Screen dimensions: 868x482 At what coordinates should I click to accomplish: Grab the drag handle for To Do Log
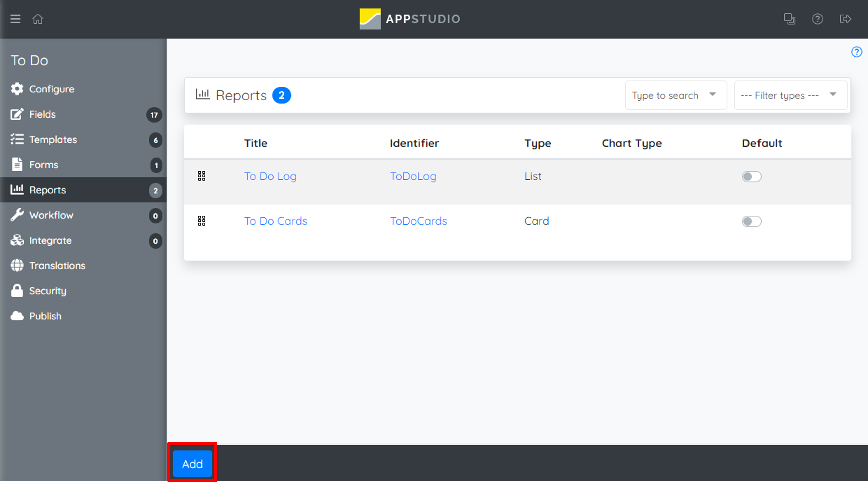click(x=202, y=176)
